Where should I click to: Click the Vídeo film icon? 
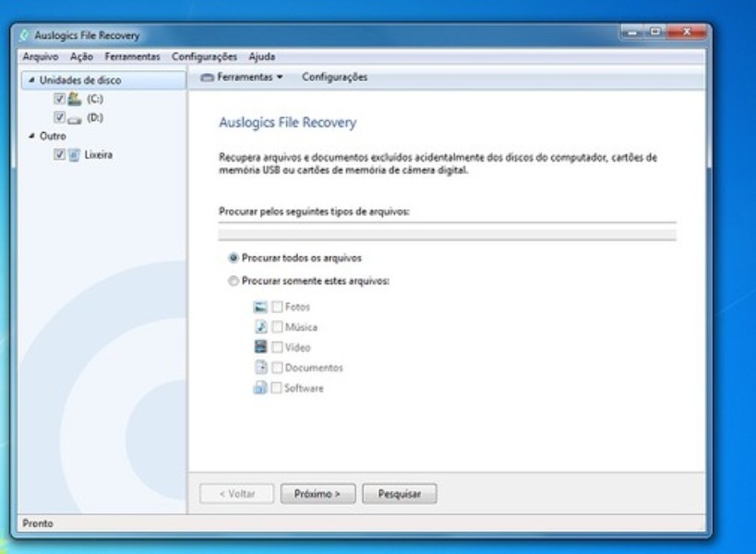[x=260, y=346]
